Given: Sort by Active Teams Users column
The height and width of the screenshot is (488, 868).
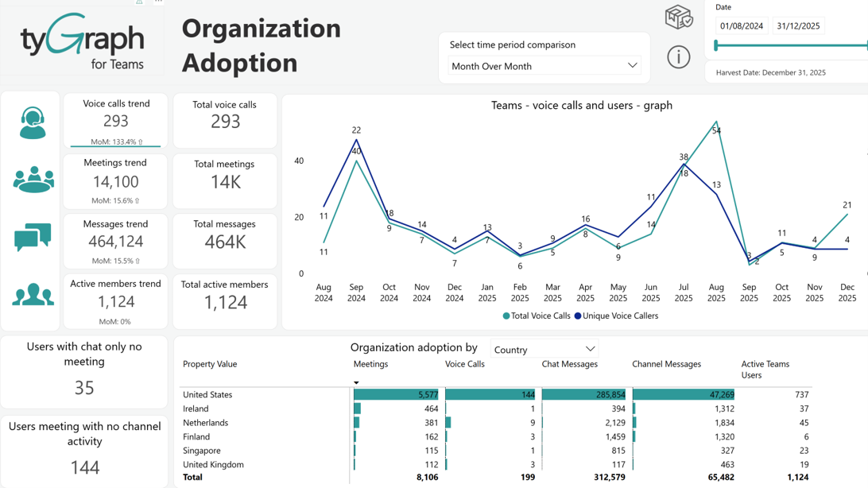Looking at the screenshot, I should coord(765,369).
